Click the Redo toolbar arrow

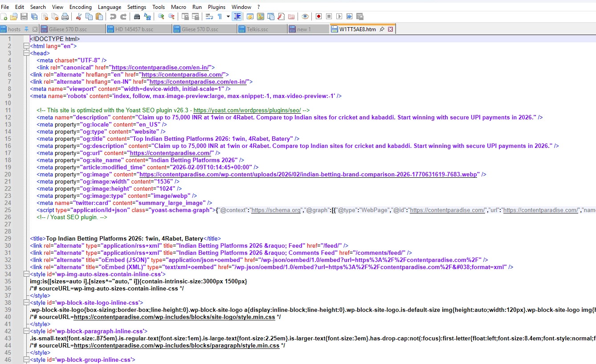click(123, 16)
